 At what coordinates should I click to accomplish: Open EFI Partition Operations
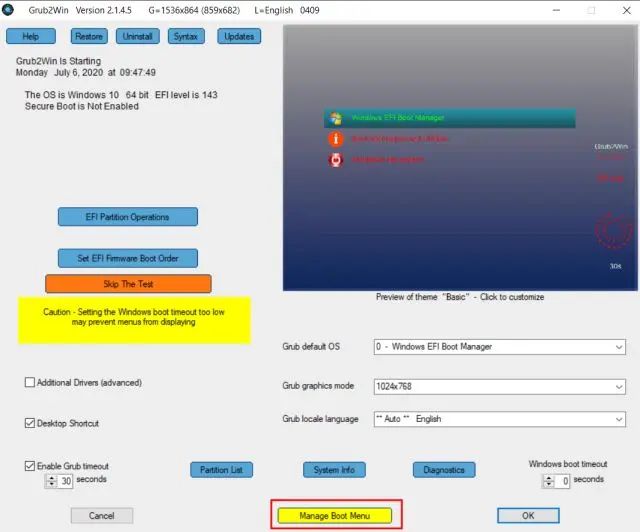point(127,217)
